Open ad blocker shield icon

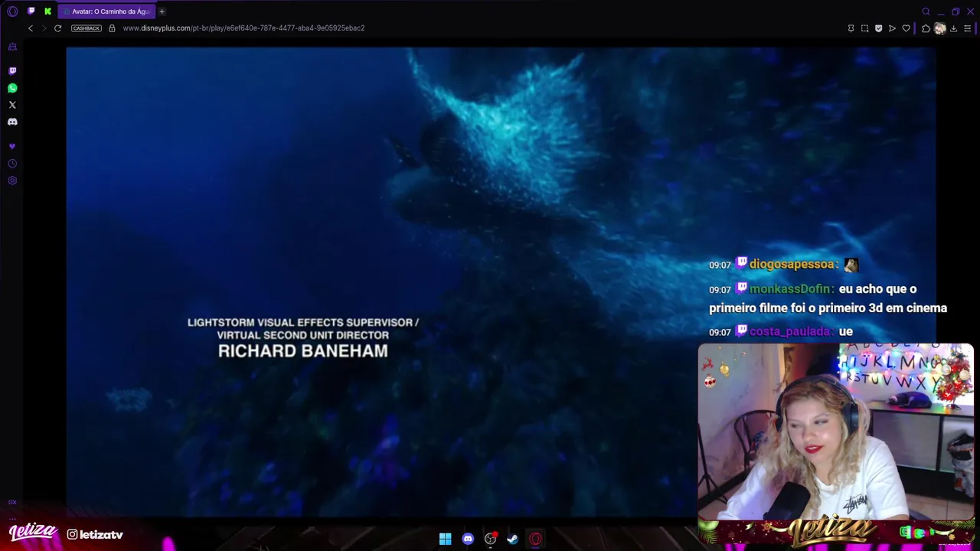pos(878,28)
